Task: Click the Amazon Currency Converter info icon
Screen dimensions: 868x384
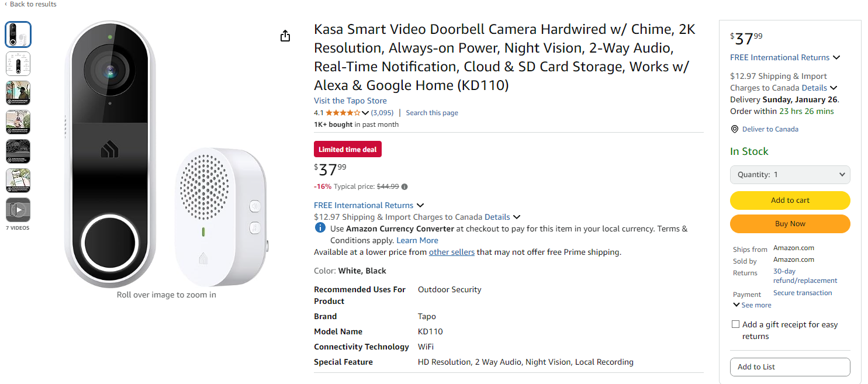Action: point(320,227)
